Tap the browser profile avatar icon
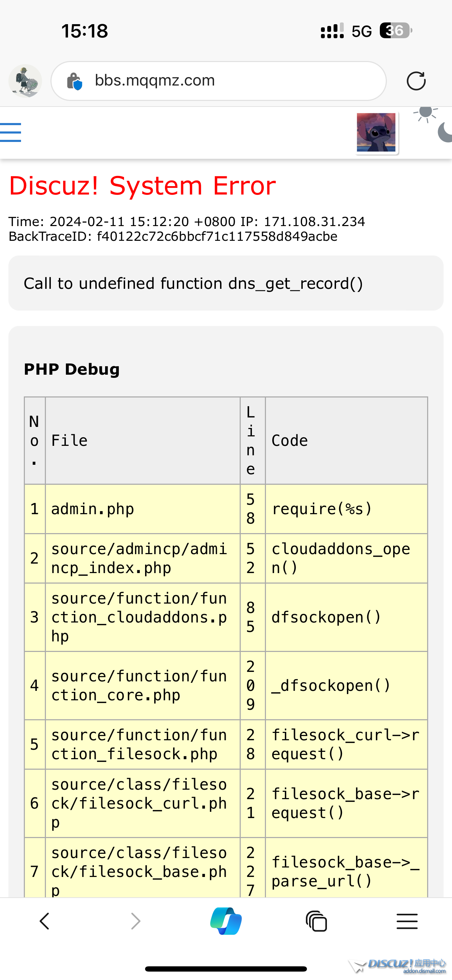452x980 pixels. pos(25,81)
